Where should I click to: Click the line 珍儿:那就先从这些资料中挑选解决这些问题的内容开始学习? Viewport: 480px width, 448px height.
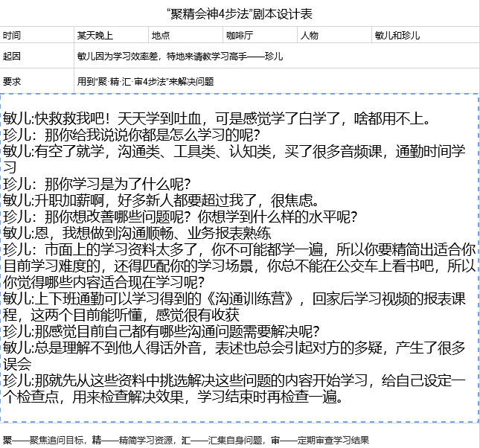(x=234, y=380)
